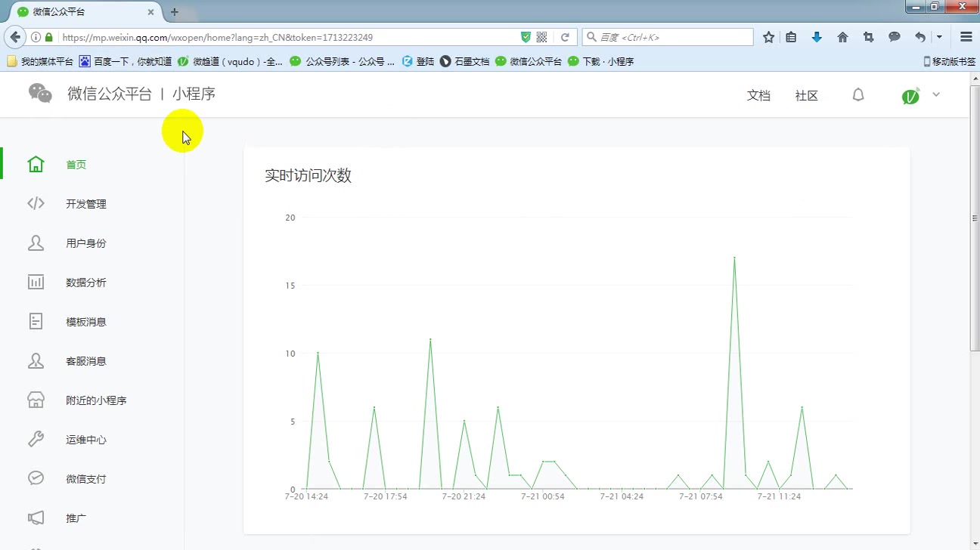Image resolution: width=980 pixels, height=550 pixels.
Task: Open dropdown arrow next to undo icon
Action: (939, 37)
